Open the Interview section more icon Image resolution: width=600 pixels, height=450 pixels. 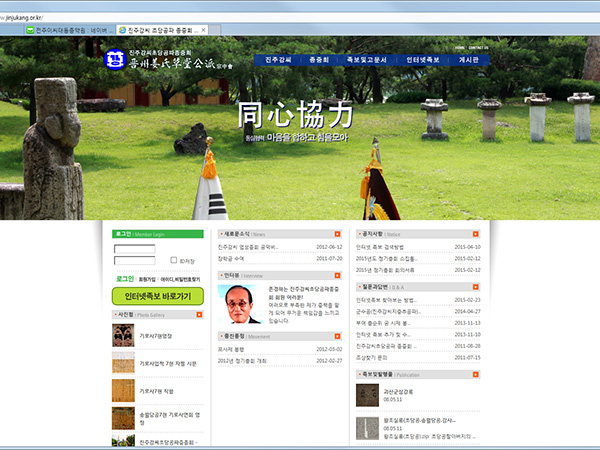pyautogui.click(x=337, y=275)
